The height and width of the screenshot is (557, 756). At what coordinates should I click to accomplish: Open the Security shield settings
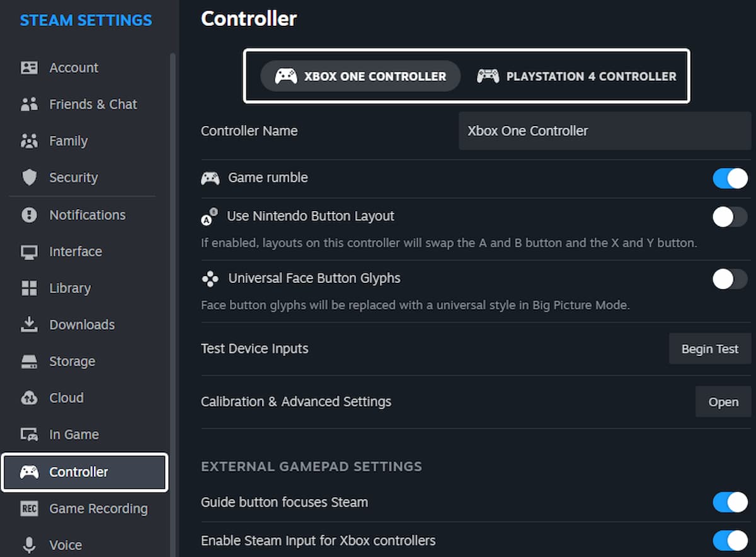click(x=29, y=177)
